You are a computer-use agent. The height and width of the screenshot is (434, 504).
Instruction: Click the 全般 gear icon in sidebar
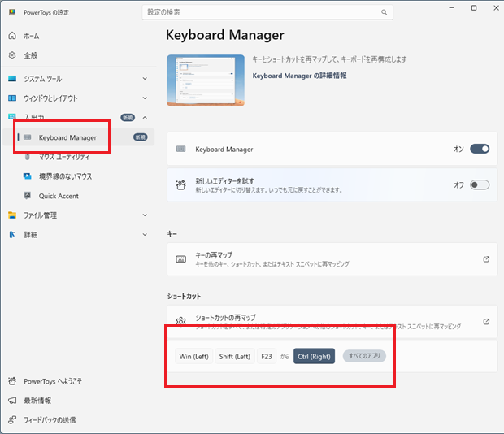pyautogui.click(x=12, y=55)
